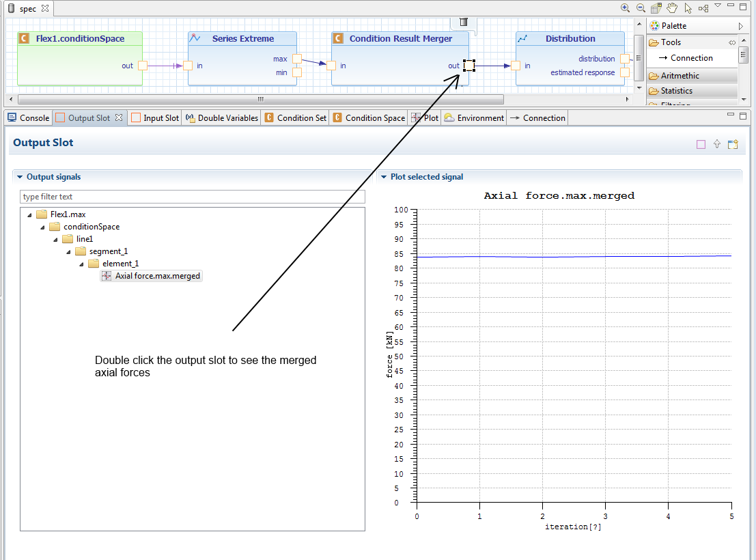Select the arrow pointer tool

click(x=688, y=8)
